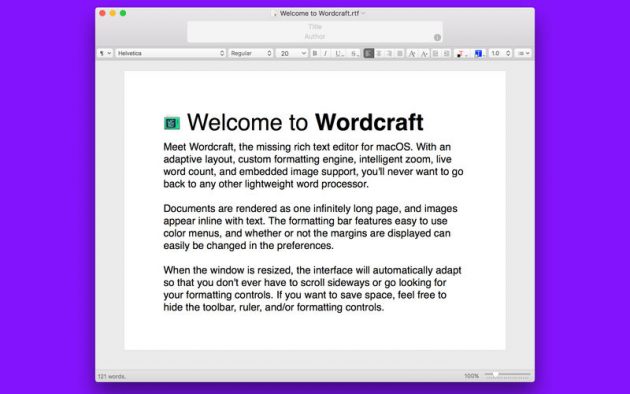The height and width of the screenshot is (394, 630).
Task: Click the zoom slider
Action: pos(507,374)
